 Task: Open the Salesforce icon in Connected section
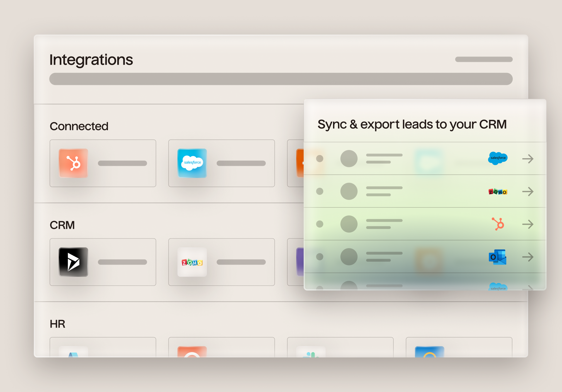point(192,163)
